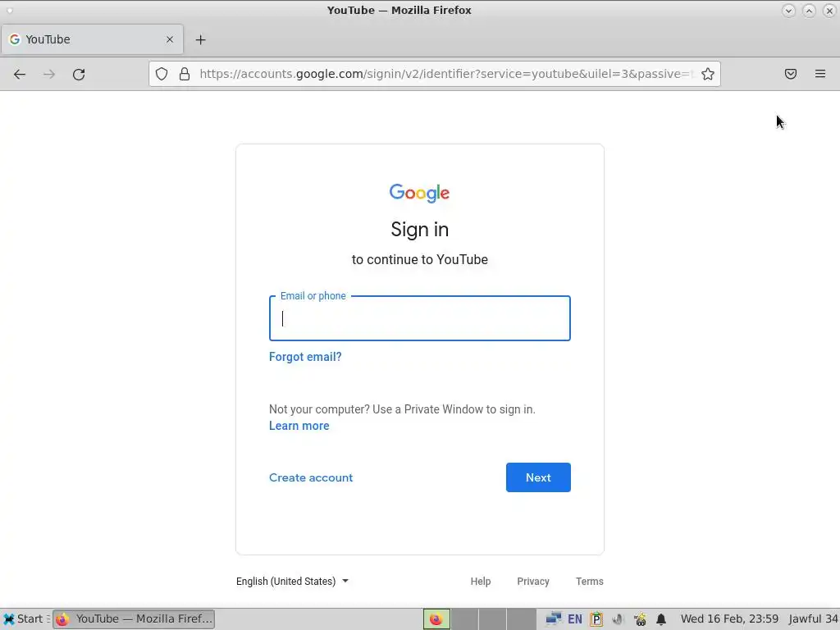Select the Firefox window taskbar entry
Image resolution: width=840 pixels, height=630 pixels.
click(134, 619)
